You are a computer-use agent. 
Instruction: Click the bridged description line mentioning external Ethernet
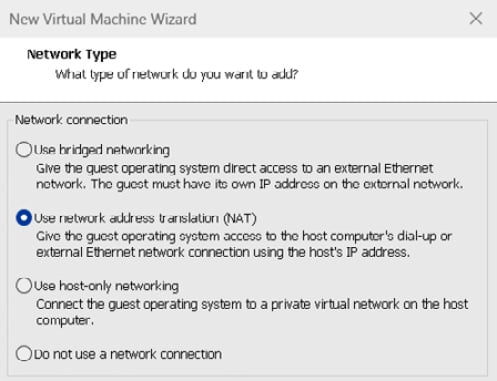(x=235, y=168)
